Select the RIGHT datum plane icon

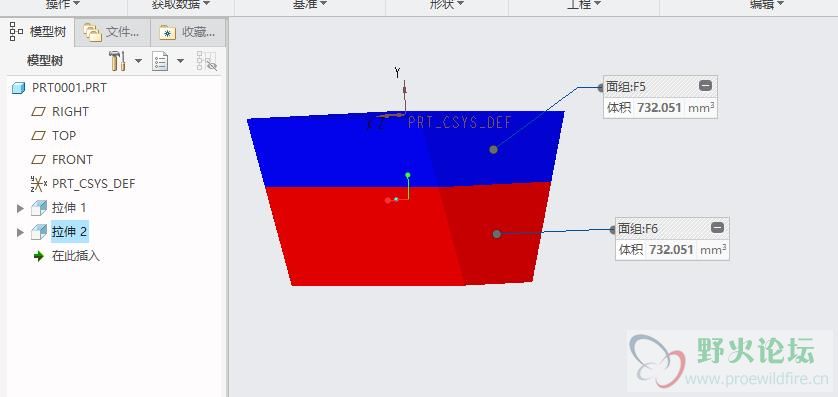tap(38, 112)
